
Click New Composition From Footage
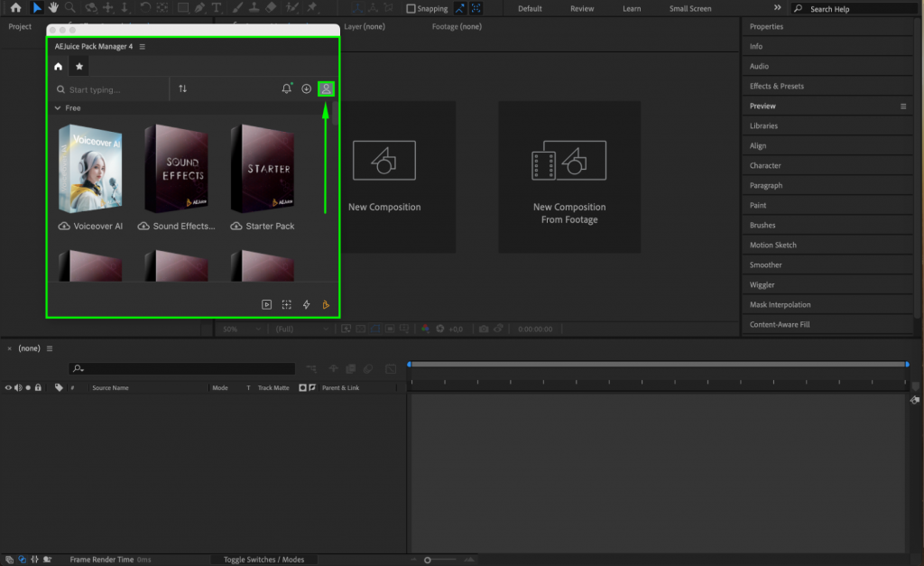coord(569,177)
